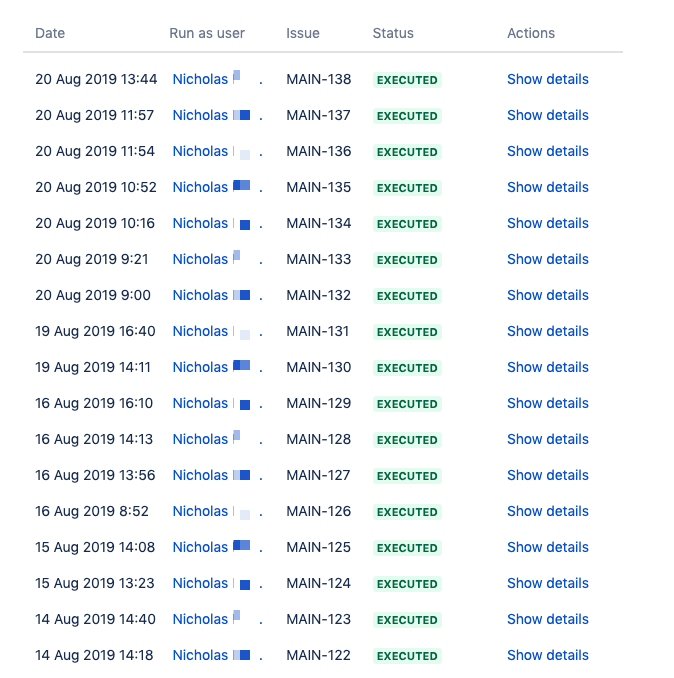674x678 pixels.
Task: Open Nicholas user link in MAIN-129 row
Action: [x=217, y=403]
